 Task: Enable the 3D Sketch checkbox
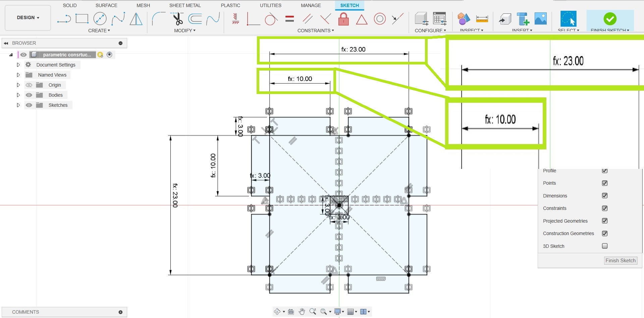click(604, 246)
